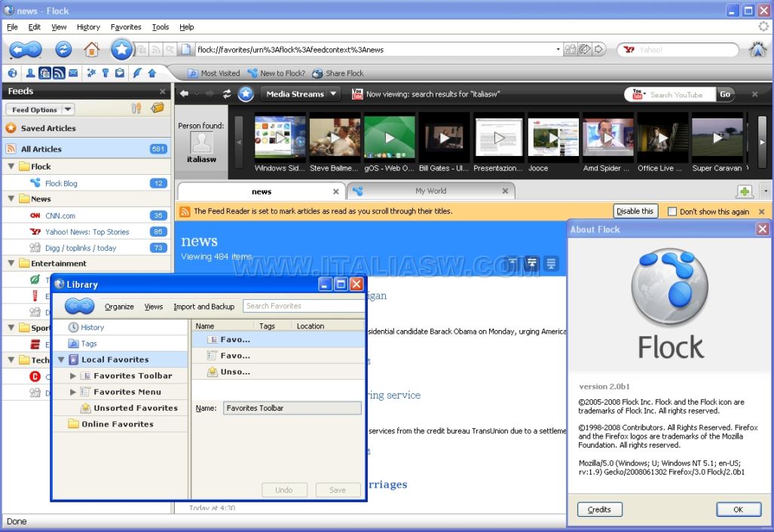
Task: Focus the Search Favorites field
Action: click(304, 306)
